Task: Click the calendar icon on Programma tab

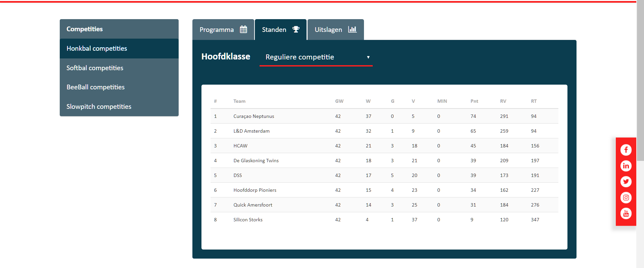Action: [x=243, y=30]
